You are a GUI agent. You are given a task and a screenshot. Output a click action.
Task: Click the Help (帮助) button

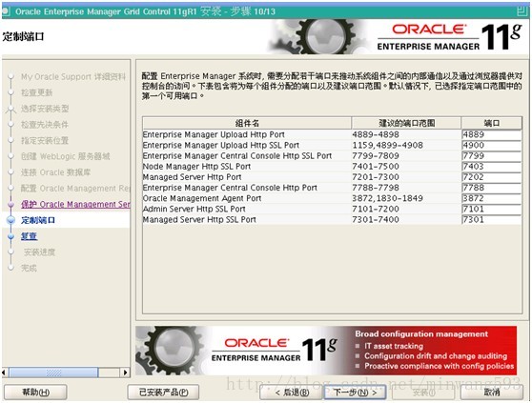tap(35, 393)
